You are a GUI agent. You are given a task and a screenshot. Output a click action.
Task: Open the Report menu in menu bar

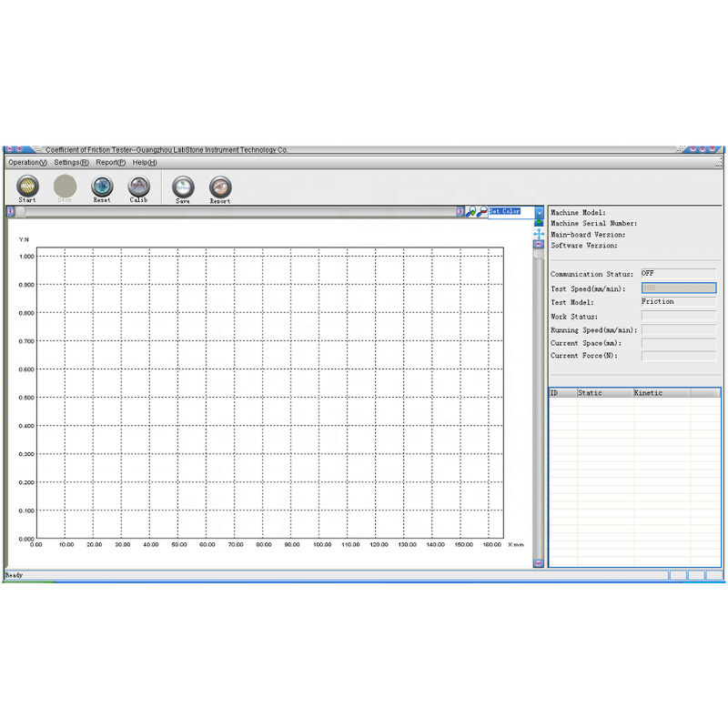coord(110,162)
